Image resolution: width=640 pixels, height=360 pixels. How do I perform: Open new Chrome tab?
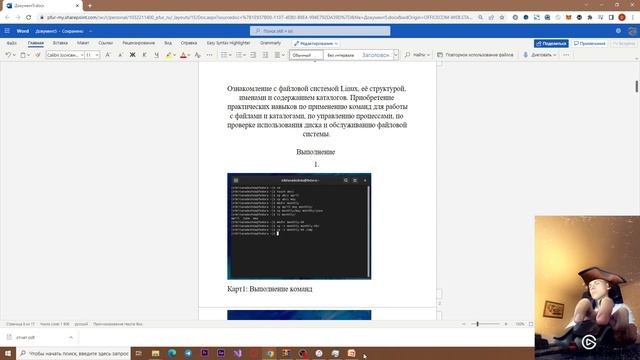tap(90, 6)
